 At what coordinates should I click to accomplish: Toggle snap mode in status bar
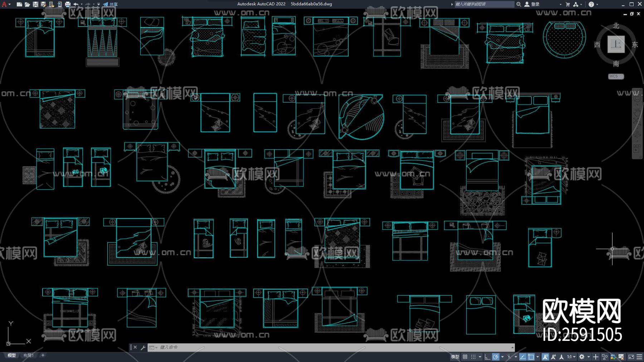pos(473,357)
